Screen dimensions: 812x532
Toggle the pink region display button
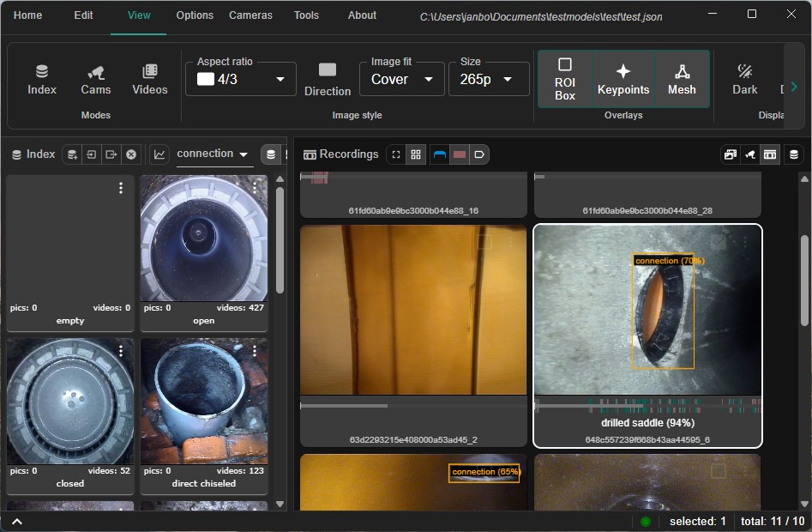pos(460,154)
